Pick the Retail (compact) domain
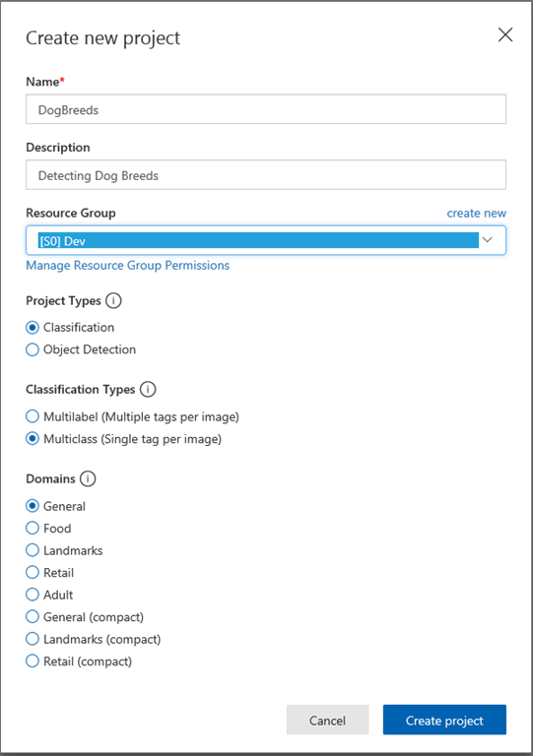 point(33,661)
